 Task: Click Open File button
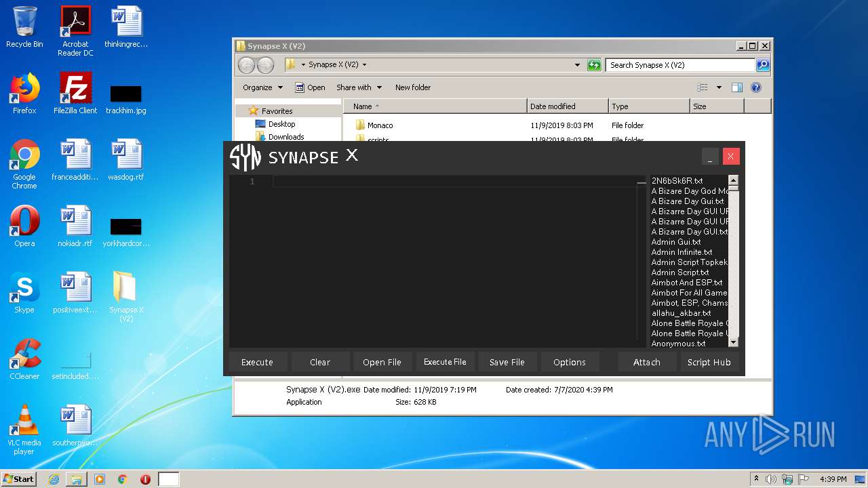(x=382, y=362)
